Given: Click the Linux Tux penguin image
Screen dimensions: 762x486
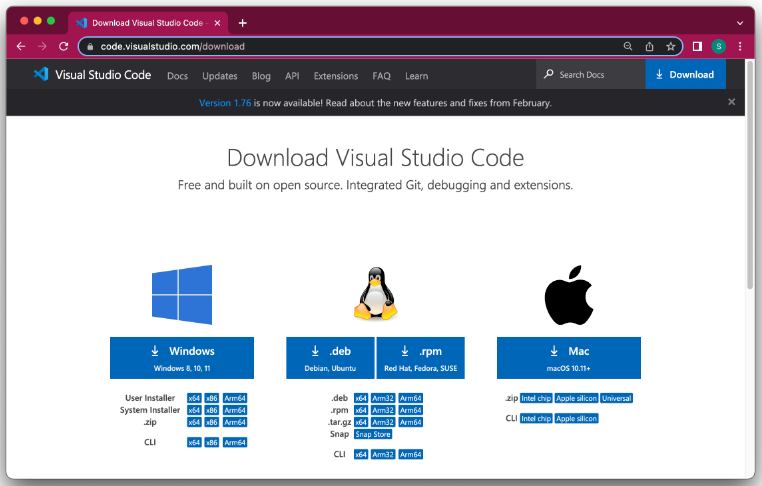Looking at the screenshot, I should point(376,294).
